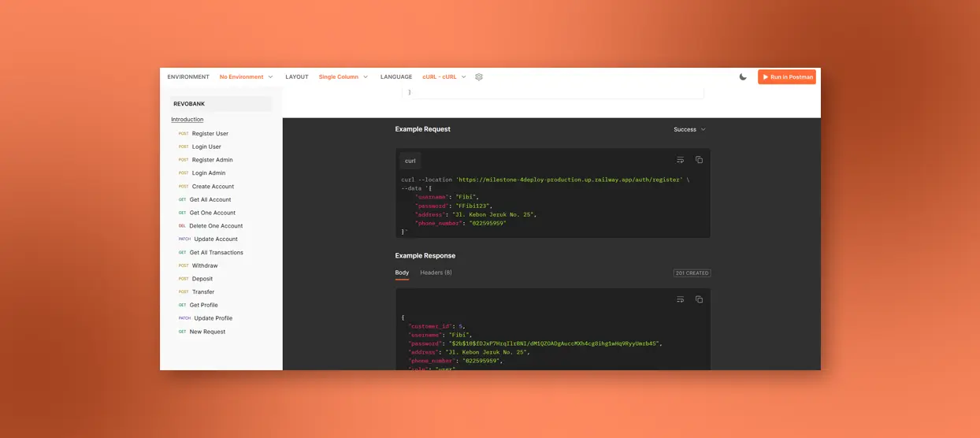This screenshot has height=438, width=980.
Task: Toggle word wrap in the request code block
Action: (681, 160)
